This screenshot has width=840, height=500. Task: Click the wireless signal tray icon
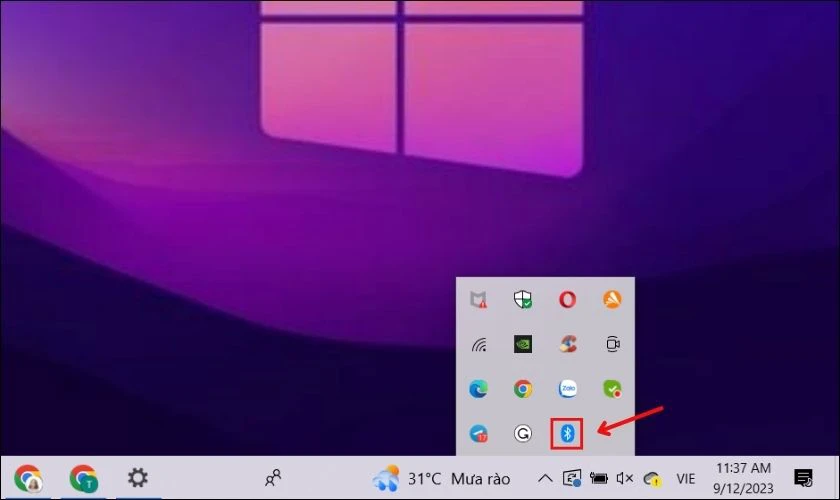[x=479, y=345]
